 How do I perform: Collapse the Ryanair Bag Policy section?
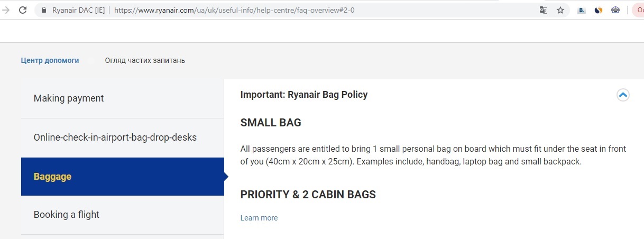[x=623, y=95]
